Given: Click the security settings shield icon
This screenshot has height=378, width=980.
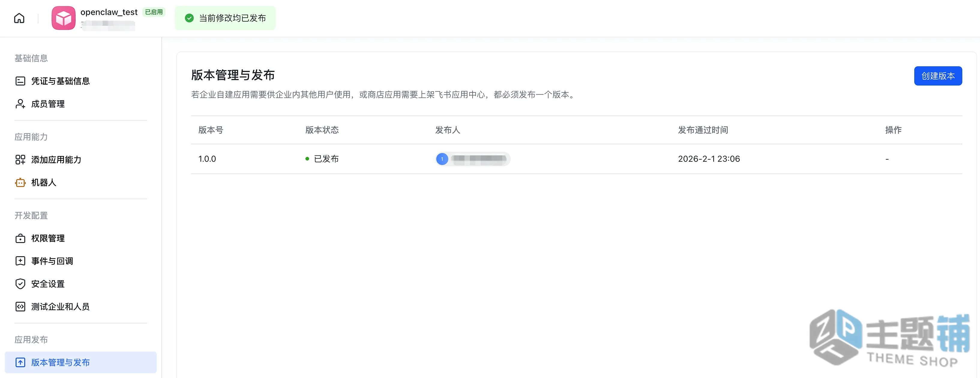Looking at the screenshot, I should click(x=20, y=284).
